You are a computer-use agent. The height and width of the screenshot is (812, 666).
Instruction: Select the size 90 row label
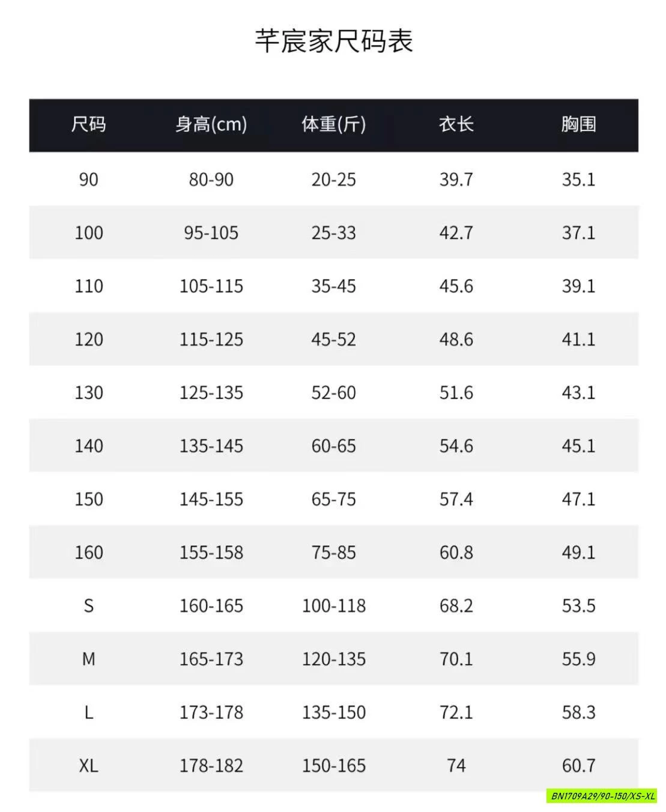pos(88,179)
